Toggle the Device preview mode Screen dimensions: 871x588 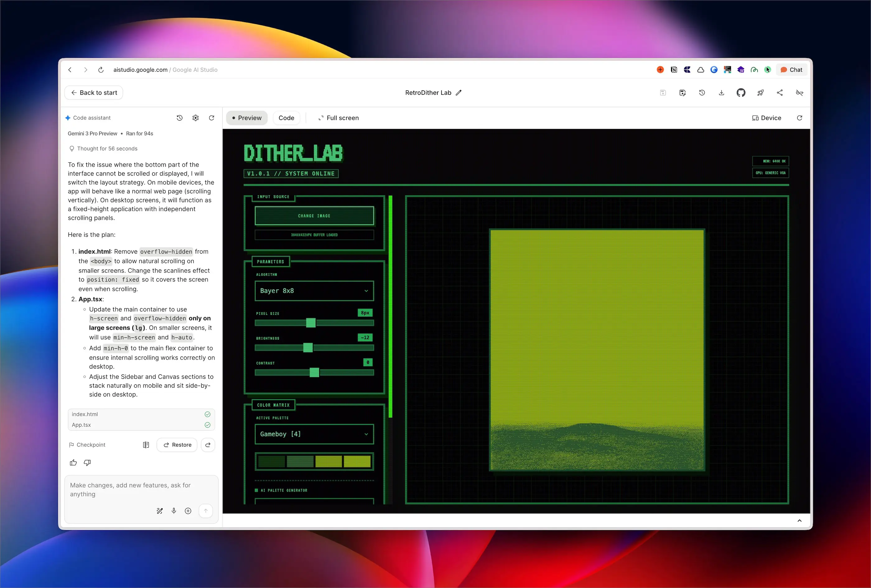coord(766,118)
